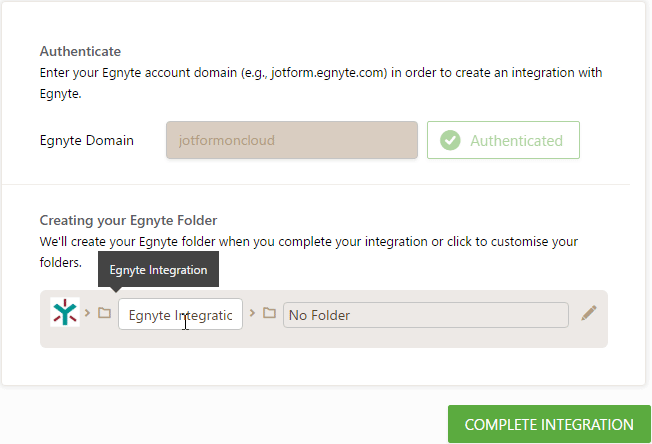Image resolution: width=652 pixels, height=444 pixels.
Task: Click the green checkmark icon
Action: pos(450,141)
